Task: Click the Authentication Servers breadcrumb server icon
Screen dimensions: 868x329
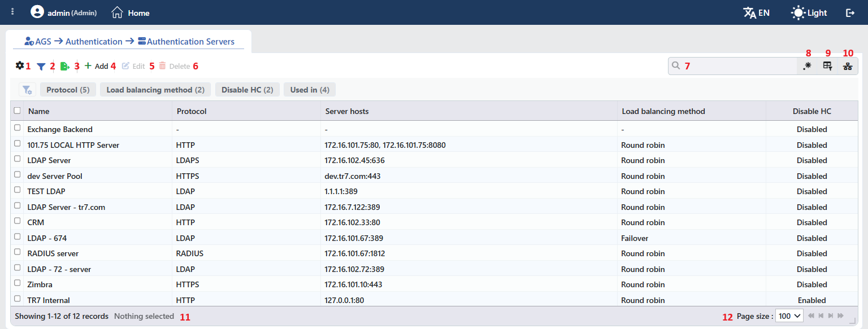Action: 142,41
